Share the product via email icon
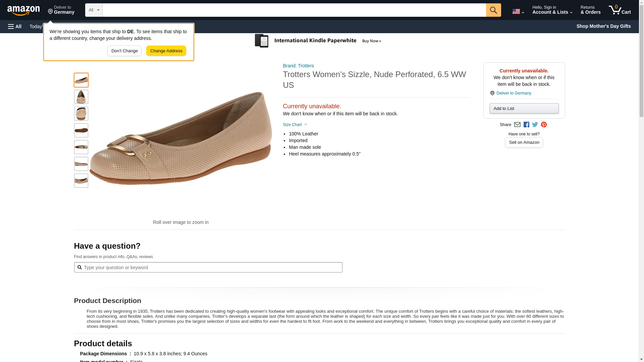Image resolution: width=644 pixels, height=362 pixels. tap(517, 125)
